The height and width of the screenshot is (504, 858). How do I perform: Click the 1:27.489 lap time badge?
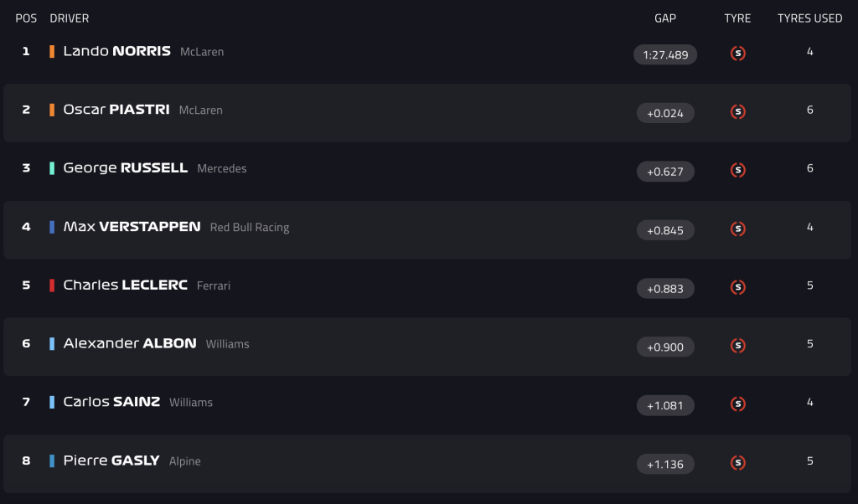click(x=665, y=54)
